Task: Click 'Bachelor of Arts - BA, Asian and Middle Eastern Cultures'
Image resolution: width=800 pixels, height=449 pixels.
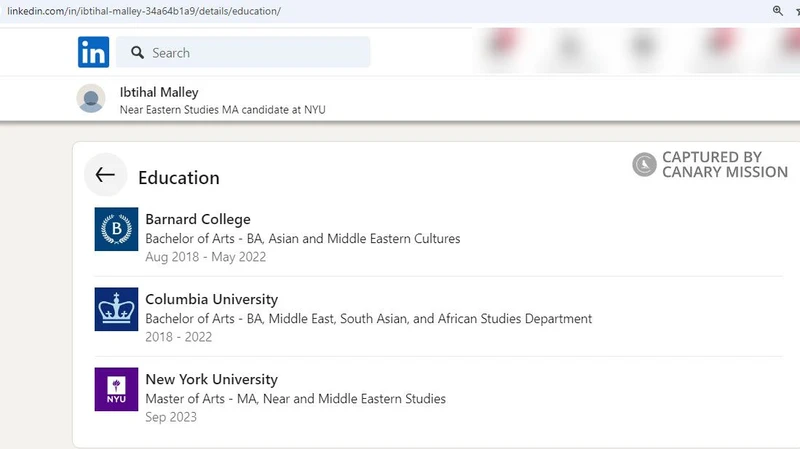Action: click(x=303, y=239)
